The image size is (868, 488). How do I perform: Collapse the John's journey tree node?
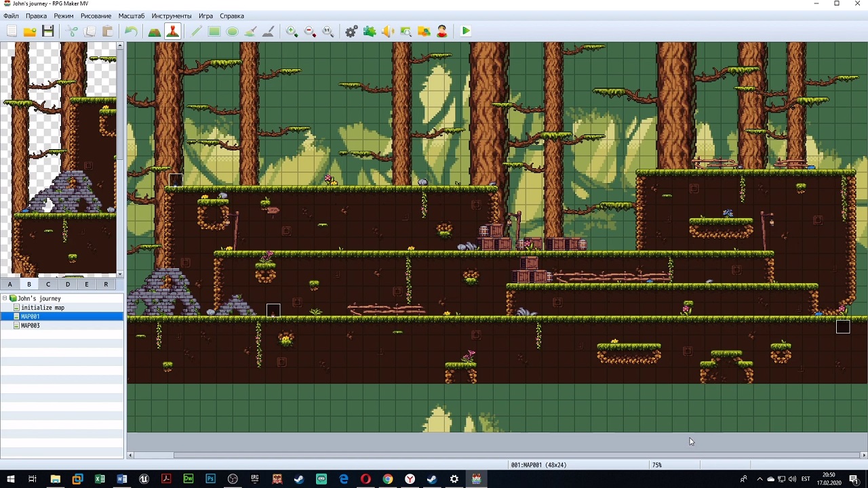5,298
